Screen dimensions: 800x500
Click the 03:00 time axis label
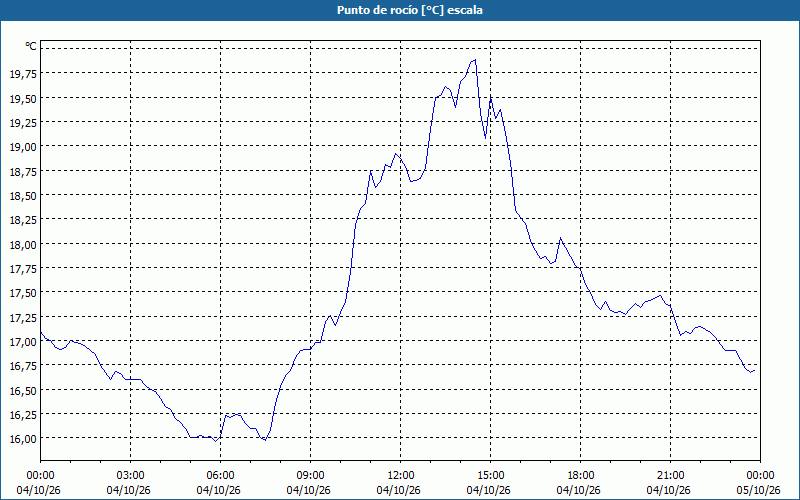pyautogui.click(x=129, y=476)
